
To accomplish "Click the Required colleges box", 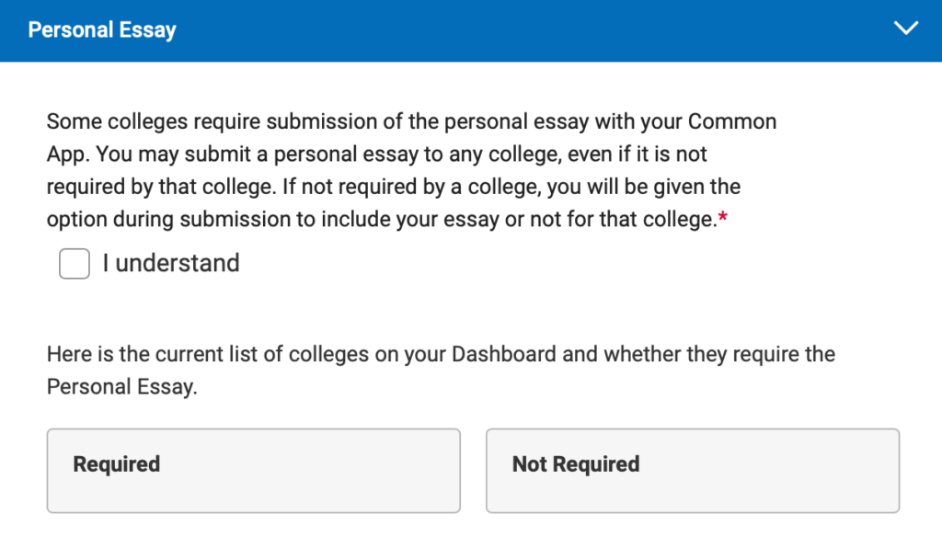I will click(x=253, y=470).
